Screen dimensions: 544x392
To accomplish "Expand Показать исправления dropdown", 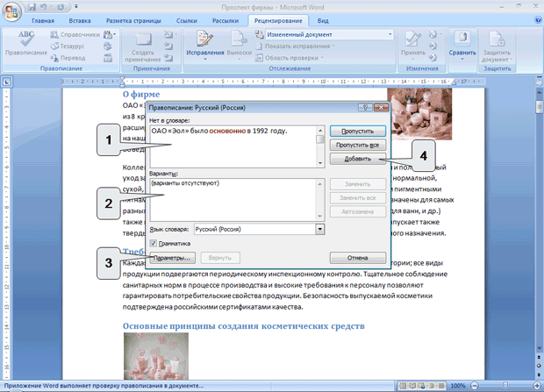I will click(x=295, y=46).
